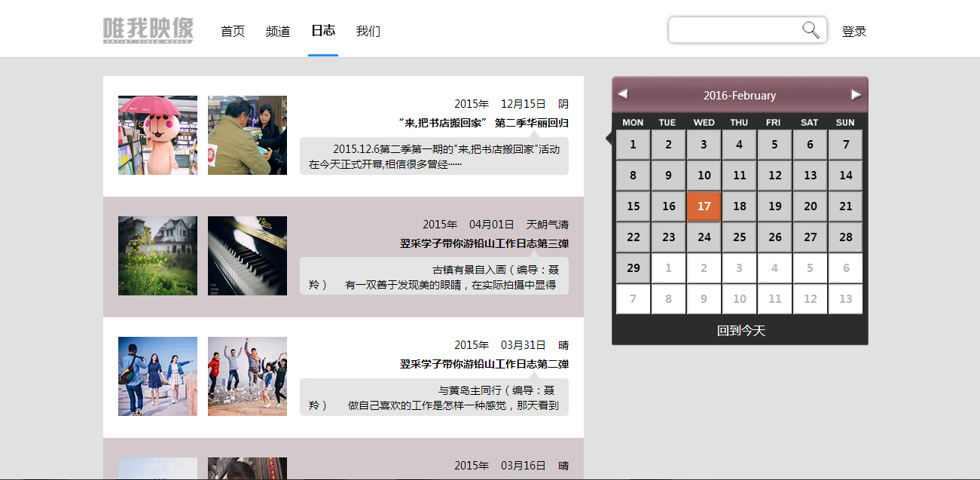Open the three people walking thumbnail
This screenshot has height=480, width=980.
pyautogui.click(x=157, y=376)
